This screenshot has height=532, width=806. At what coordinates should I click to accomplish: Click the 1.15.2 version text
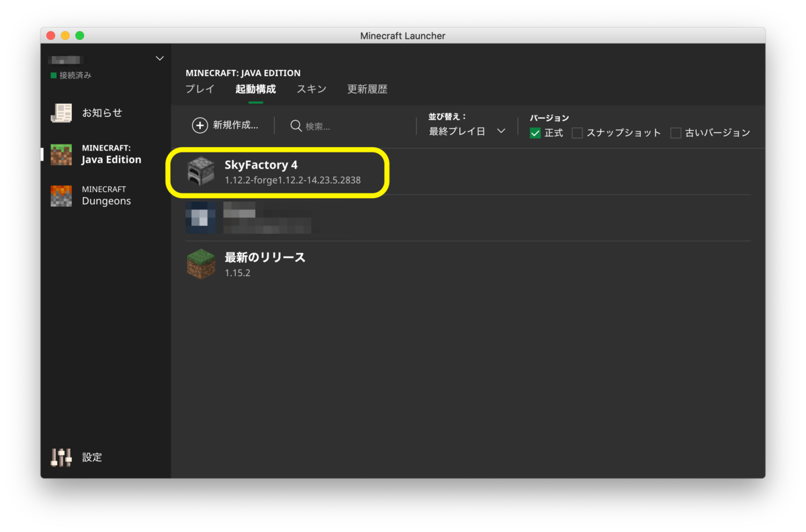(238, 273)
